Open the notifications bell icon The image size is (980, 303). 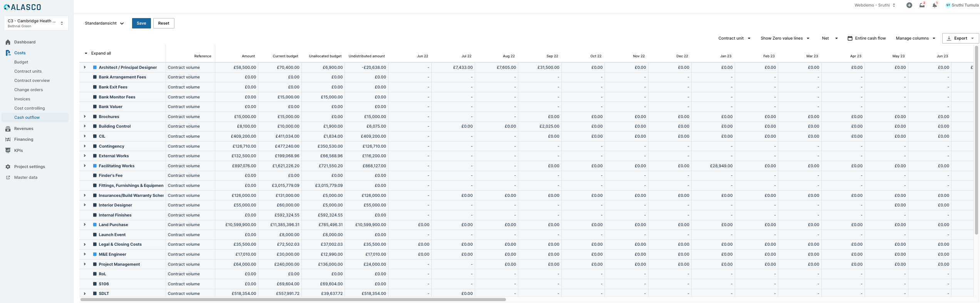click(935, 5)
